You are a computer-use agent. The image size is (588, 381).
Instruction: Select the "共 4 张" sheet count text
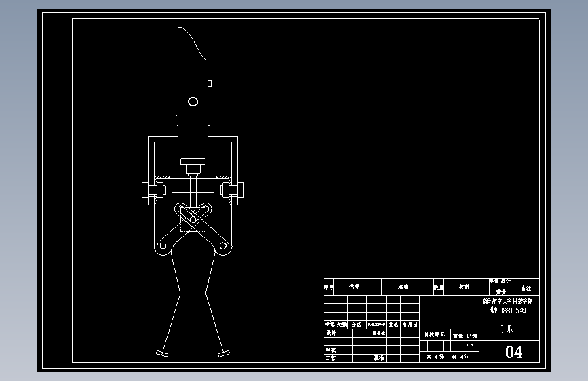click(x=435, y=357)
